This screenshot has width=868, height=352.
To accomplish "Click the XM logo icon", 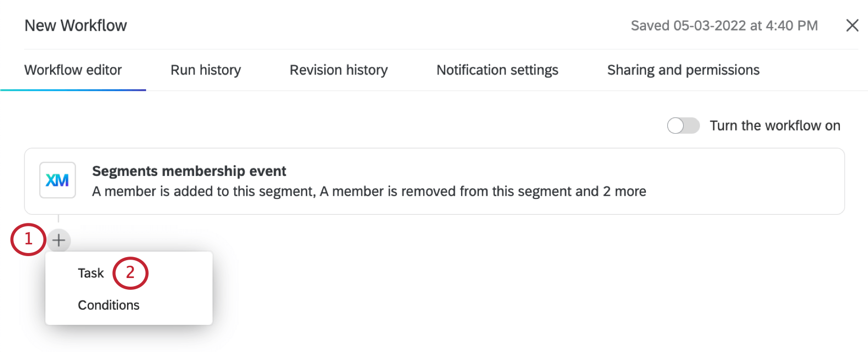I will [x=58, y=180].
